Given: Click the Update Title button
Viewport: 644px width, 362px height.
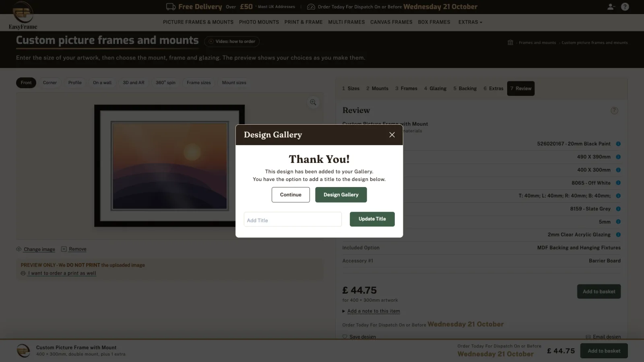Looking at the screenshot, I should click(372, 219).
